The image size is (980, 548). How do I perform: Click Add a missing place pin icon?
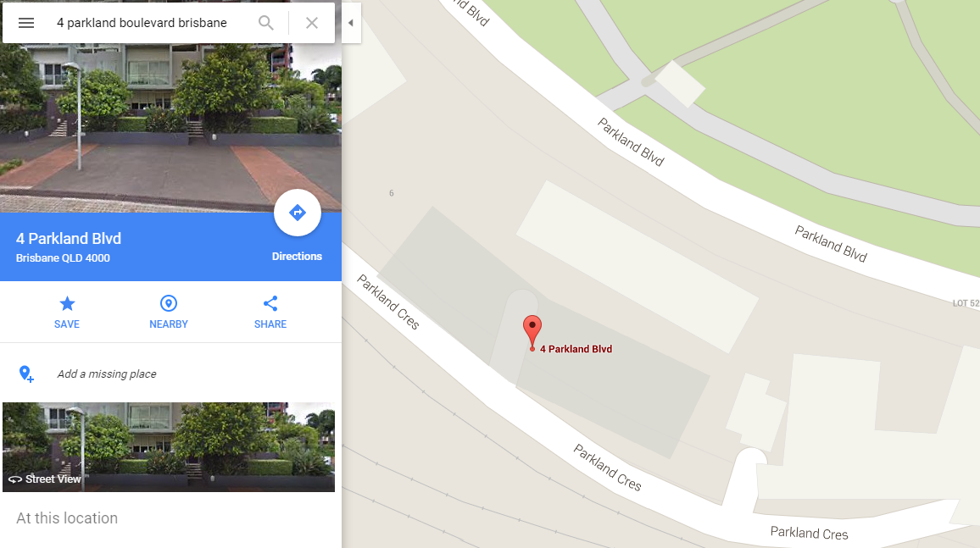point(26,374)
